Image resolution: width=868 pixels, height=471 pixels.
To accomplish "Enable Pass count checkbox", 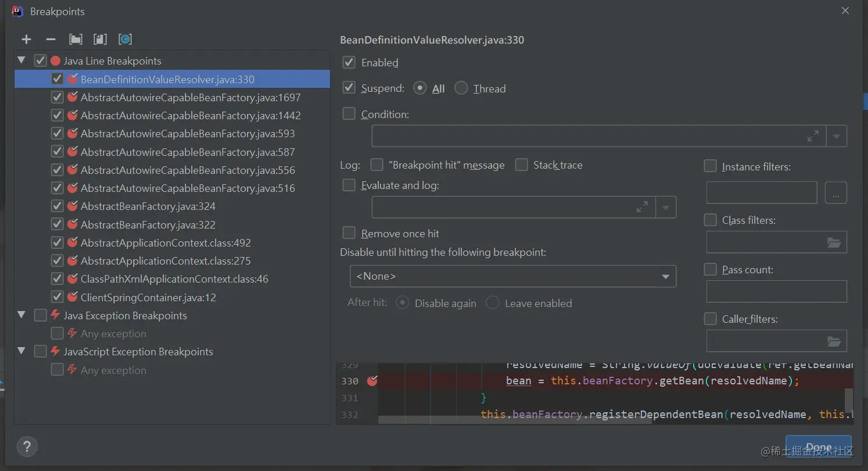I will click(710, 269).
